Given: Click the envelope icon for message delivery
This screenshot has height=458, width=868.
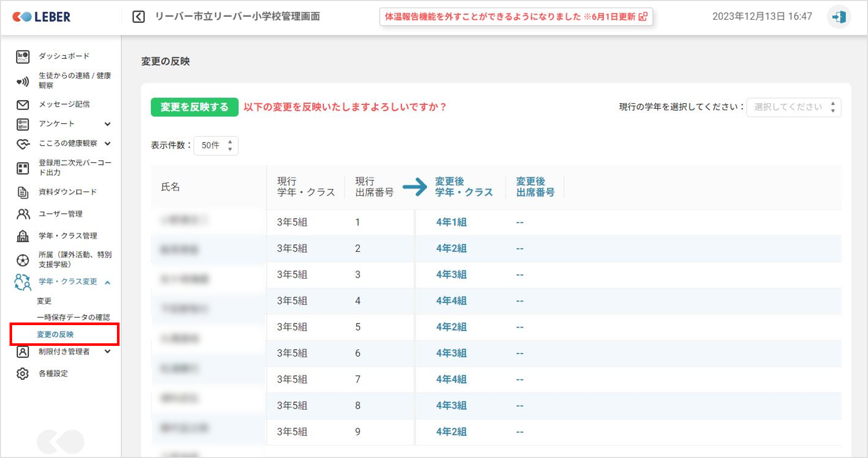Looking at the screenshot, I should pos(23,105).
